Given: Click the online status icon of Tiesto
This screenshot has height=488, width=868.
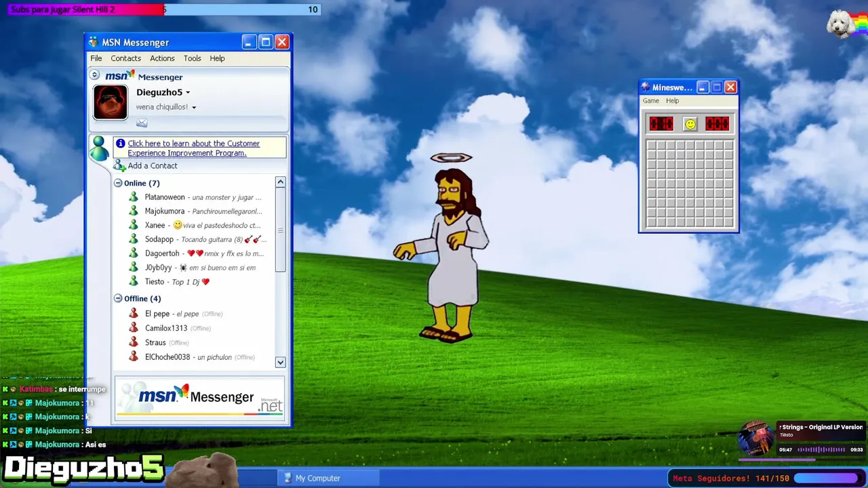Looking at the screenshot, I should pos(134,282).
